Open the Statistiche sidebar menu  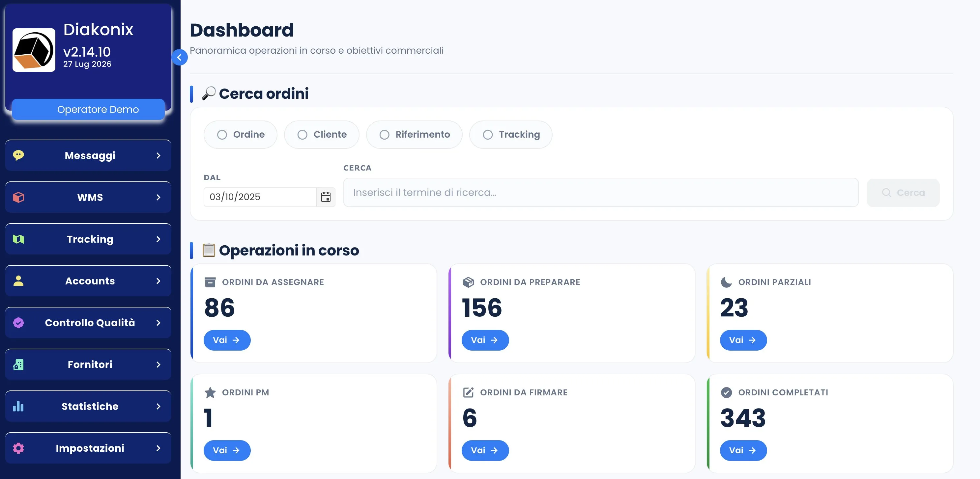click(88, 406)
